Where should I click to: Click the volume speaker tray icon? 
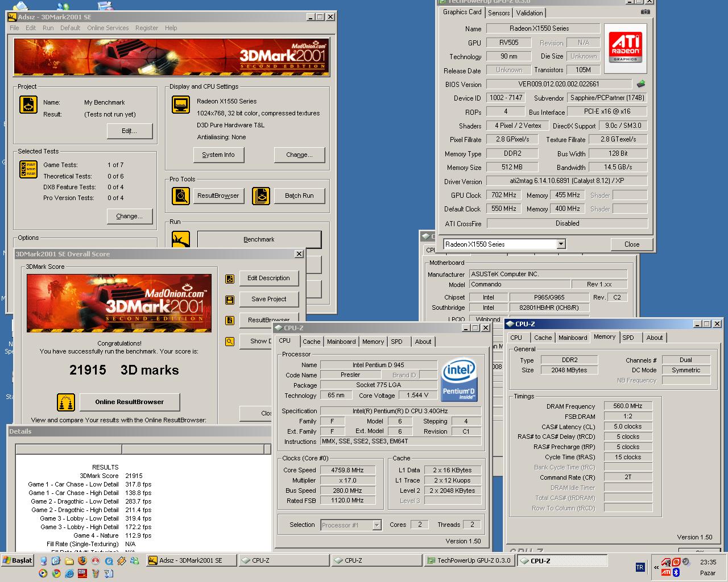686,562
